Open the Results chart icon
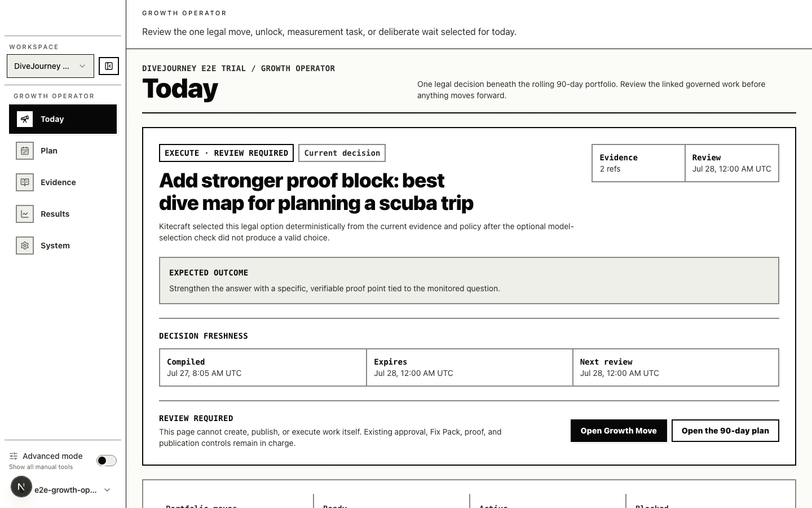Screen dimensions: 812x508 click(25, 214)
